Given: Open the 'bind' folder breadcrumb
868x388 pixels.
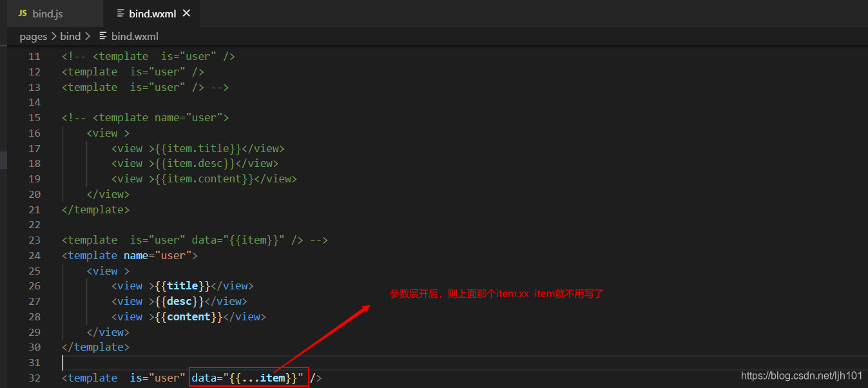Looking at the screenshot, I should pos(70,36).
